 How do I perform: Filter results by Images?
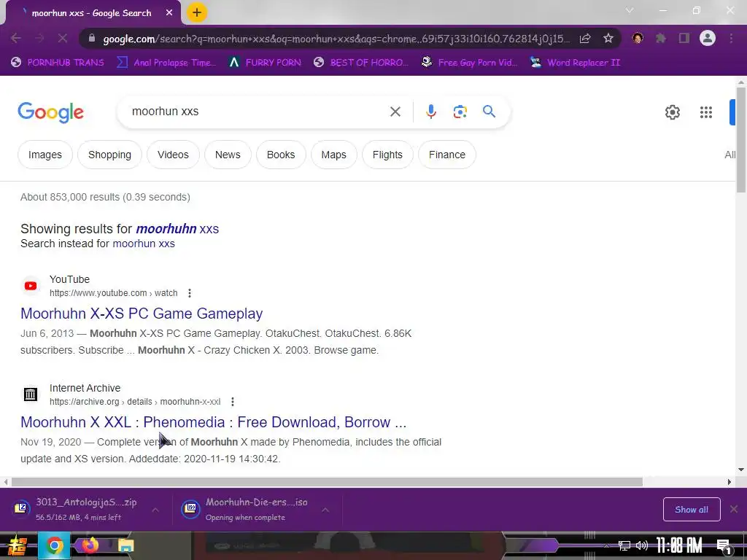pyautogui.click(x=44, y=155)
